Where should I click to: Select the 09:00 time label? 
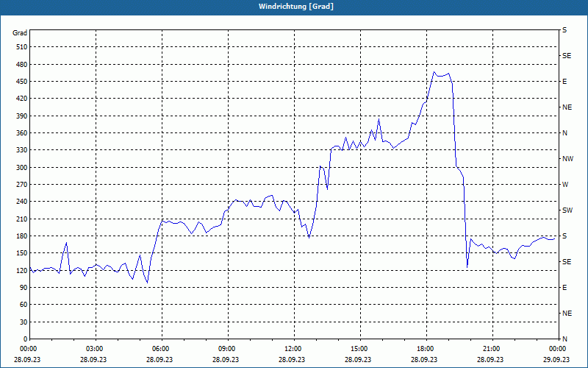point(226,348)
